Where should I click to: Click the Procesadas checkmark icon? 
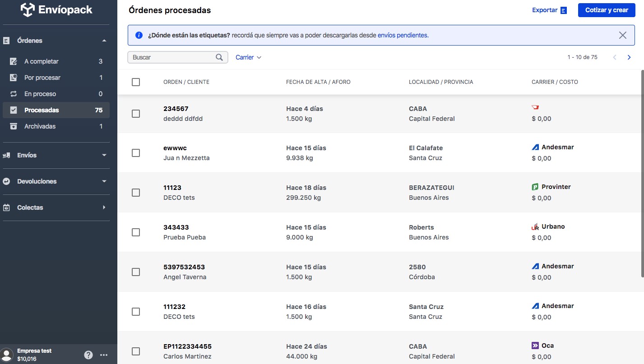click(x=14, y=110)
